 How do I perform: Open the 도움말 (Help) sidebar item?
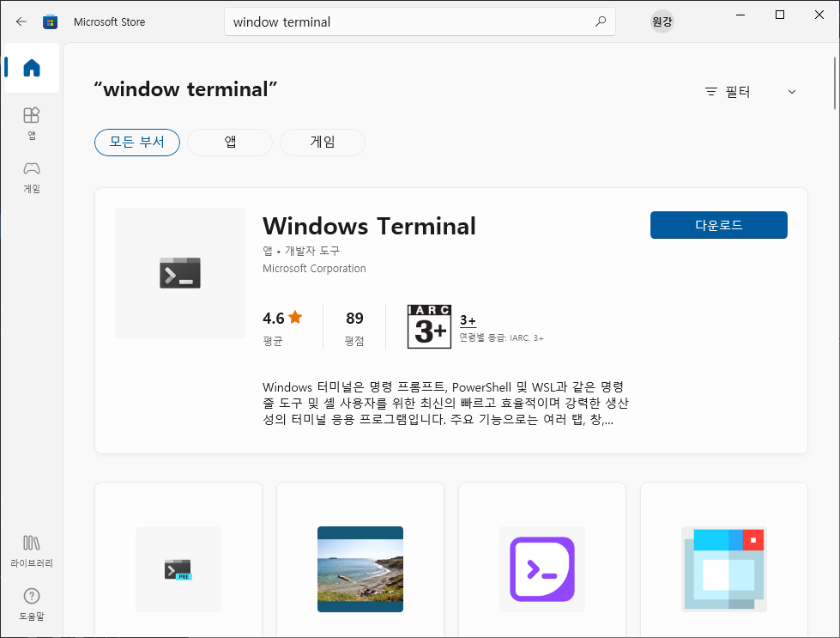(32, 604)
